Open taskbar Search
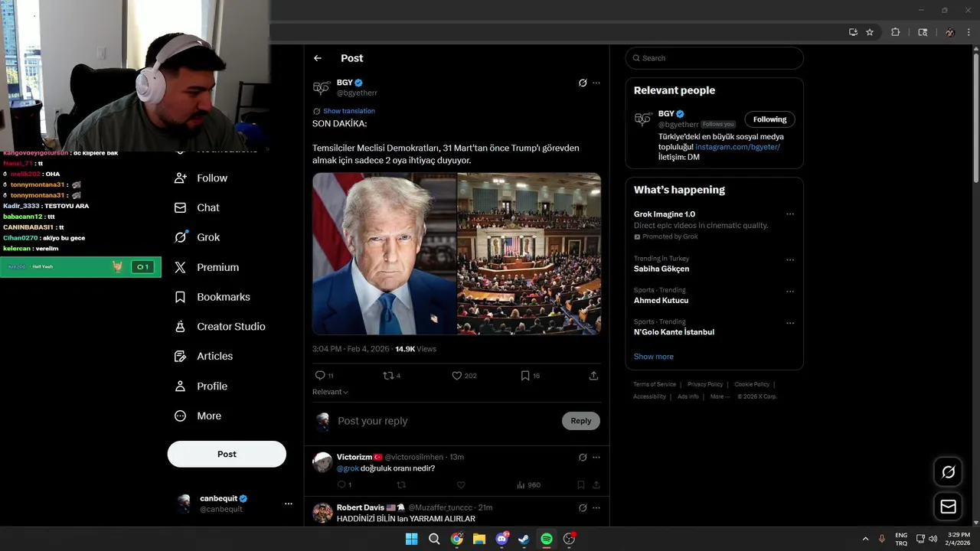Screen dimensions: 980x551 point(434,539)
